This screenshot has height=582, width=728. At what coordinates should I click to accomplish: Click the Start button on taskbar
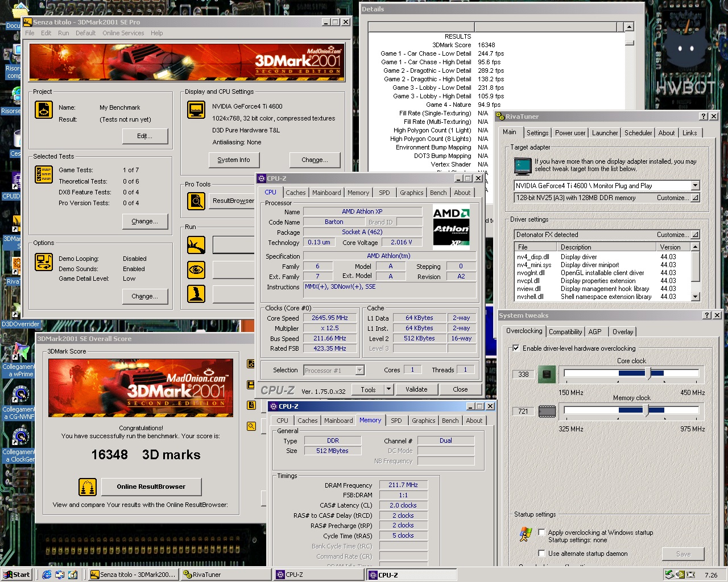click(x=16, y=575)
